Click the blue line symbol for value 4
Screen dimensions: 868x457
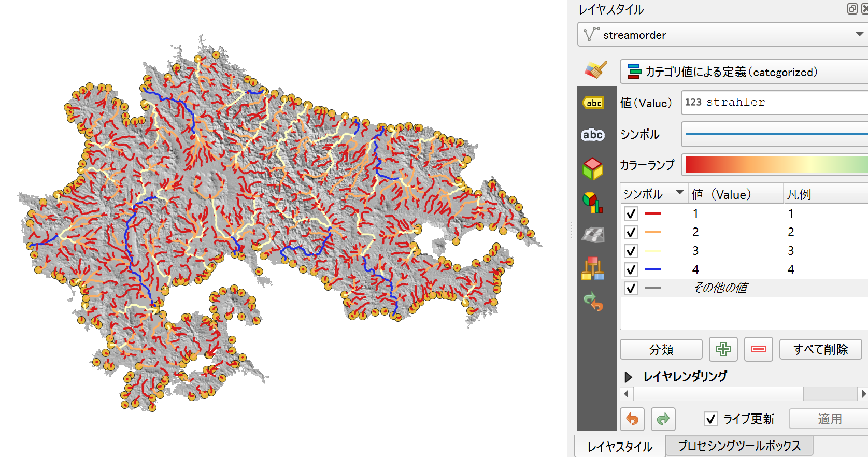(x=653, y=269)
